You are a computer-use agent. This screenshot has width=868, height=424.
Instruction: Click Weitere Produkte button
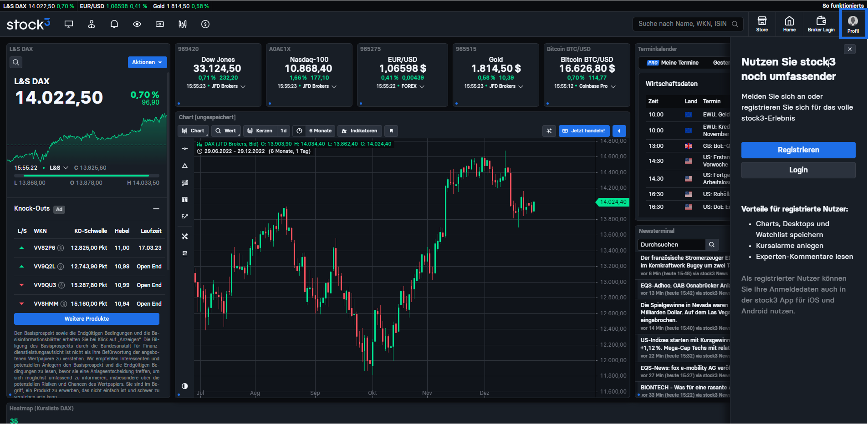tap(87, 319)
